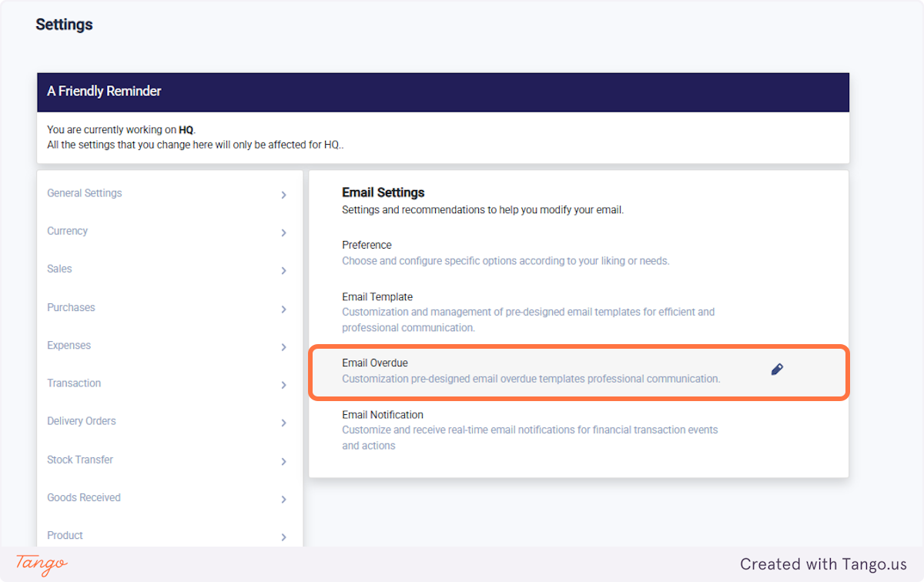Open Transaction settings
Screen dimensions: 924x582
click(x=74, y=383)
